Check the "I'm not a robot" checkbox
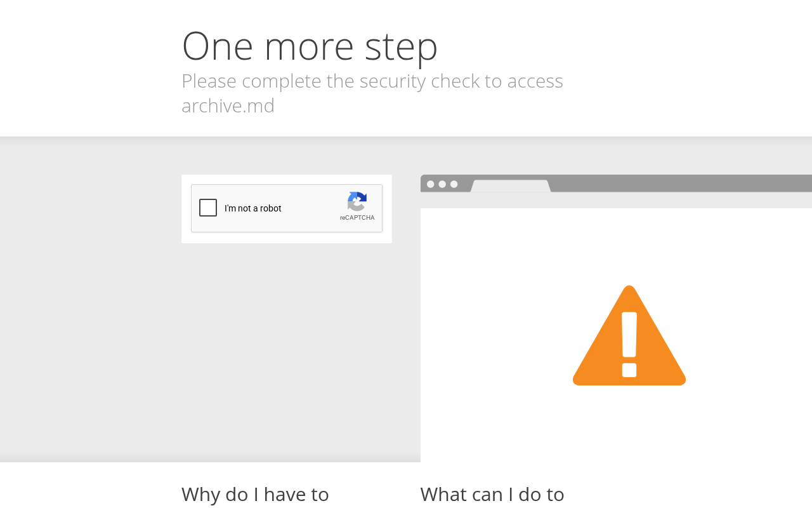The image size is (812, 508). [x=208, y=208]
